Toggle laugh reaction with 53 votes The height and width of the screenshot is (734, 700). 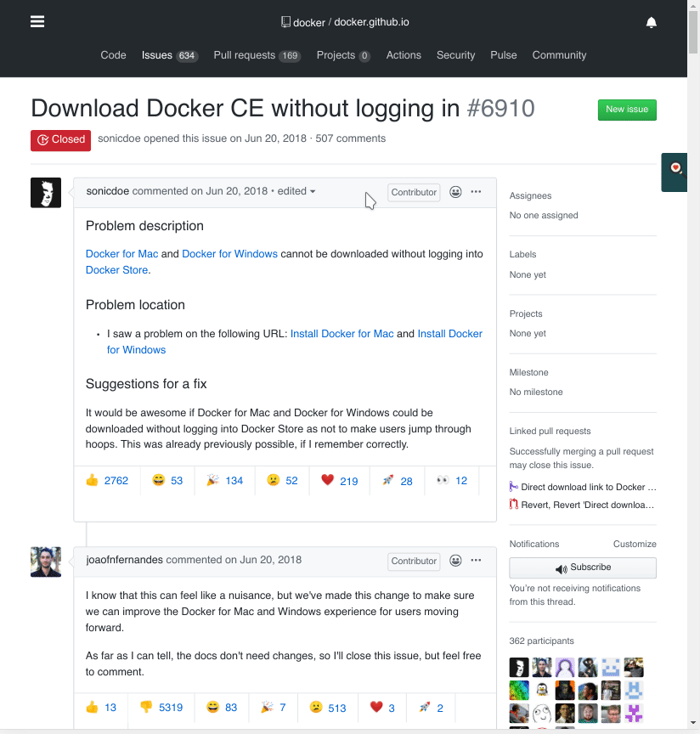(167, 481)
